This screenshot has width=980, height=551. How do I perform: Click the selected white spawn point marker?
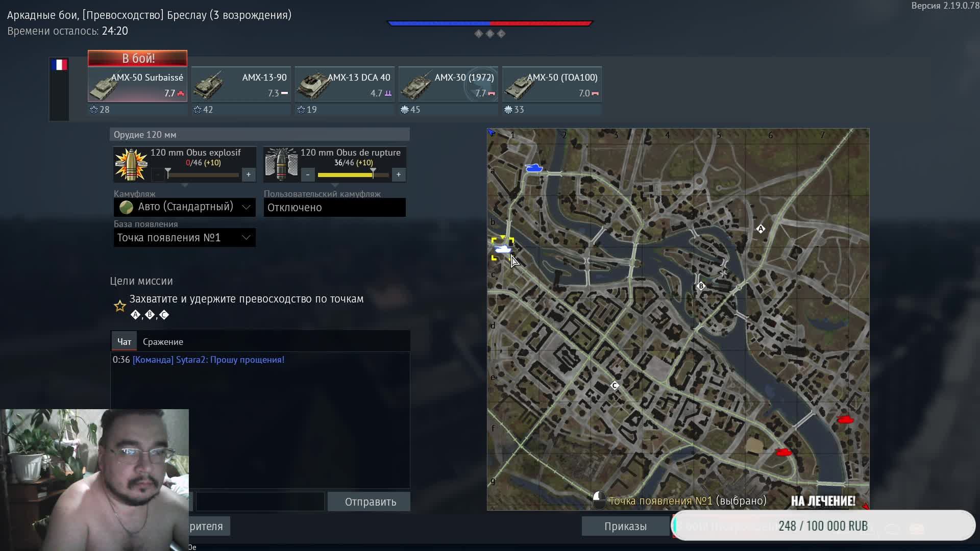point(503,248)
